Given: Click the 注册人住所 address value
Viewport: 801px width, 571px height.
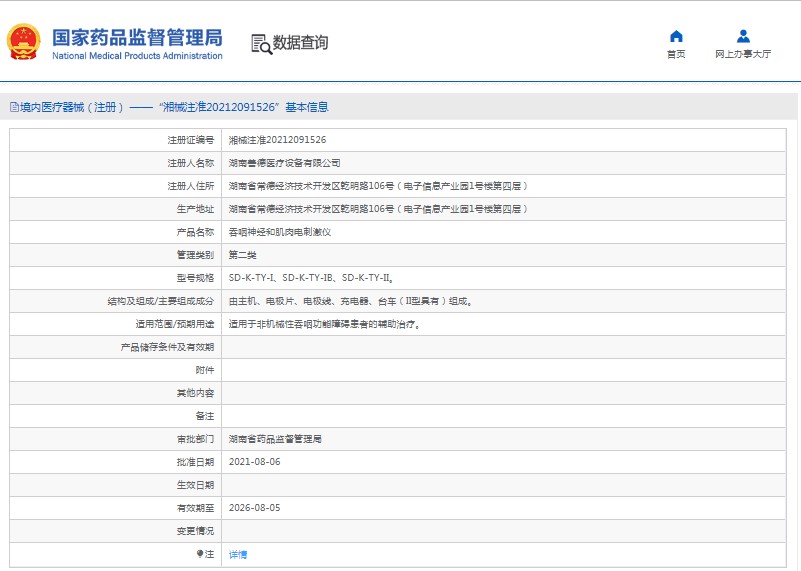Looking at the screenshot, I should (x=378, y=186).
